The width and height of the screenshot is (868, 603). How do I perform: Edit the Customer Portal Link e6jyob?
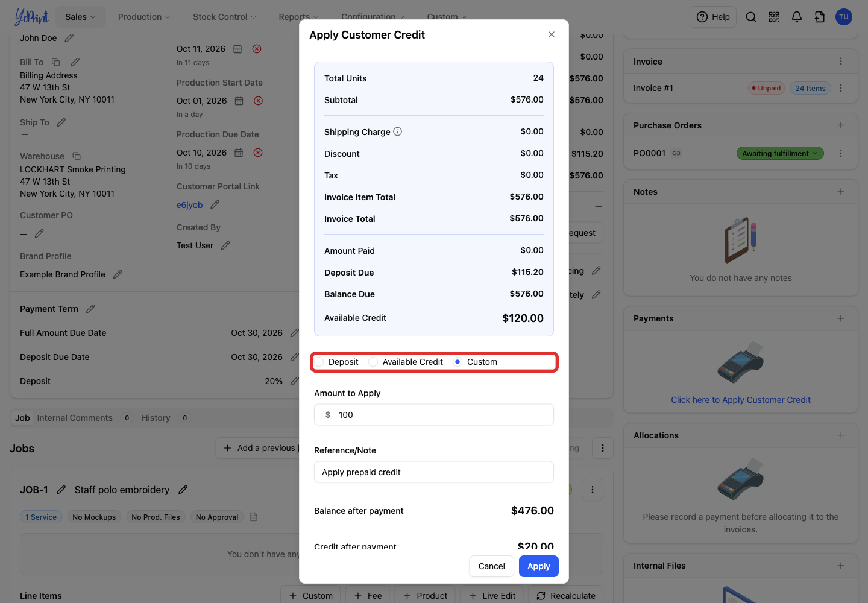215,205
